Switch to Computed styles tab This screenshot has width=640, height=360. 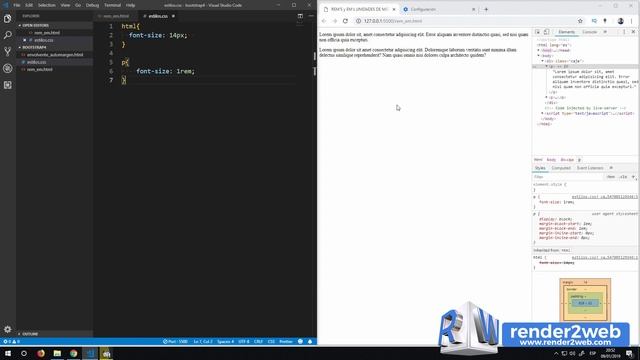point(561,168)
